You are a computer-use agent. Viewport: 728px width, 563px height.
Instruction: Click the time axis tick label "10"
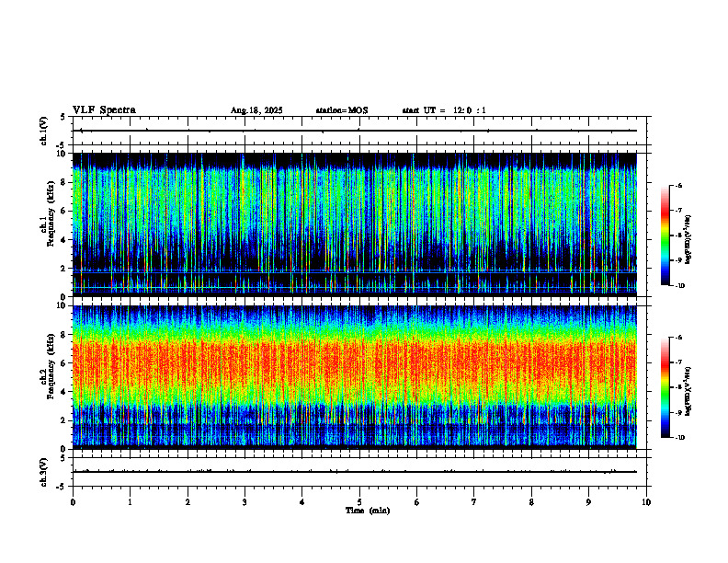tap(646, 502)
